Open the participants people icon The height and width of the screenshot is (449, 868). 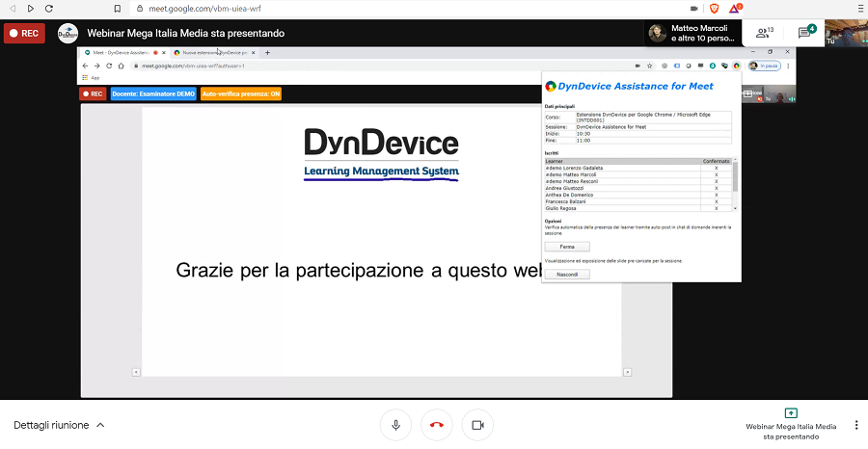pos(763,33)
